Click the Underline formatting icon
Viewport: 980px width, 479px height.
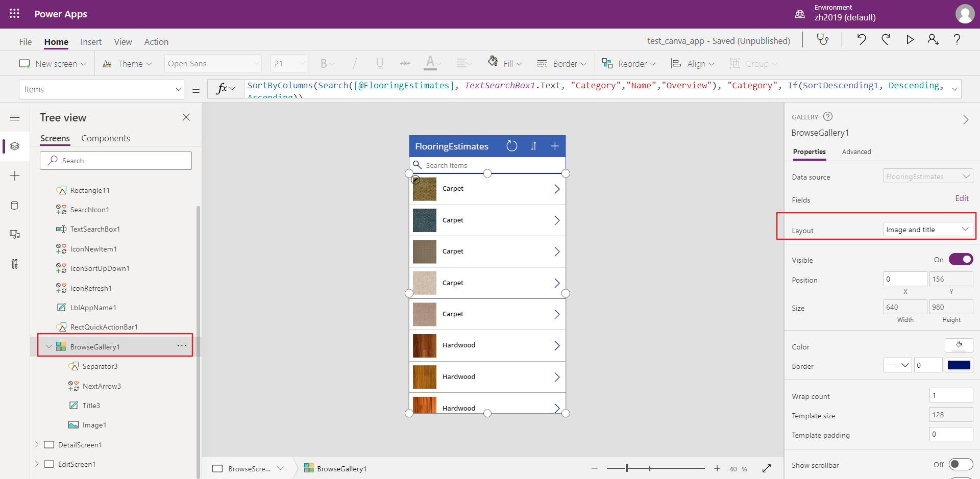pyautogui.click(x=380, y=63)
